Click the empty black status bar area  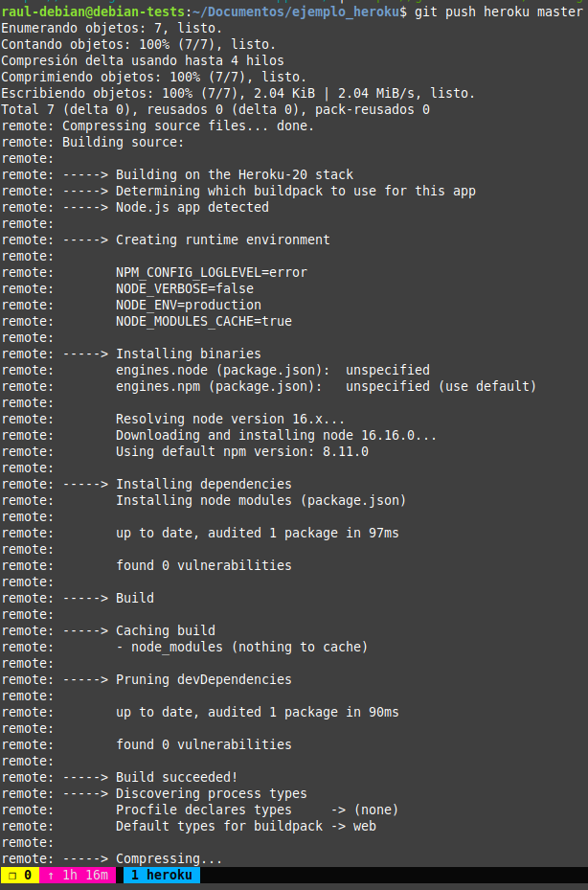[393, 876]
